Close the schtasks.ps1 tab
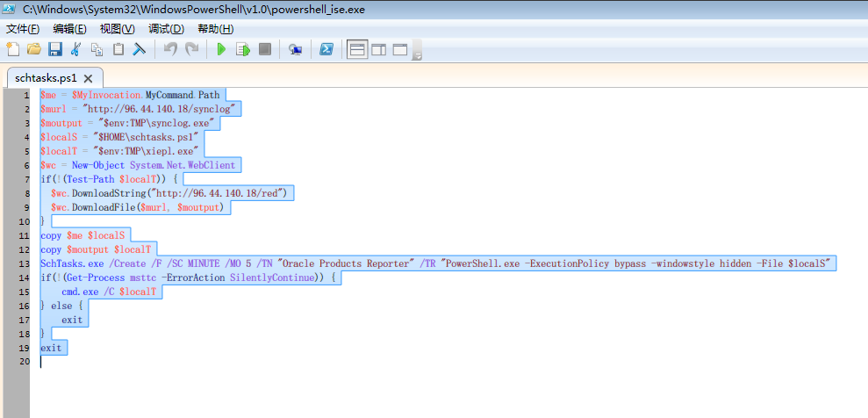The width and height of the screenshot is (868, 418). tap(88, 79)
